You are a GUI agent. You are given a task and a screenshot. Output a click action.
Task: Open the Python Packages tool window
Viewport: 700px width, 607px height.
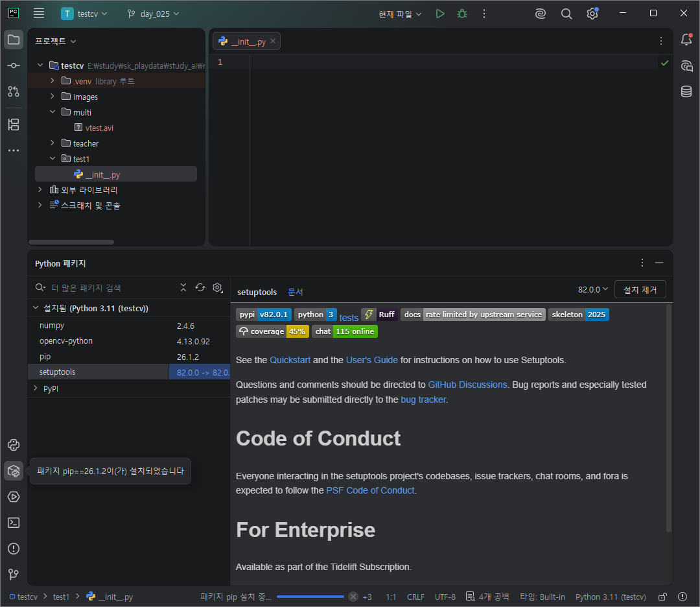(x=14, y=471)
